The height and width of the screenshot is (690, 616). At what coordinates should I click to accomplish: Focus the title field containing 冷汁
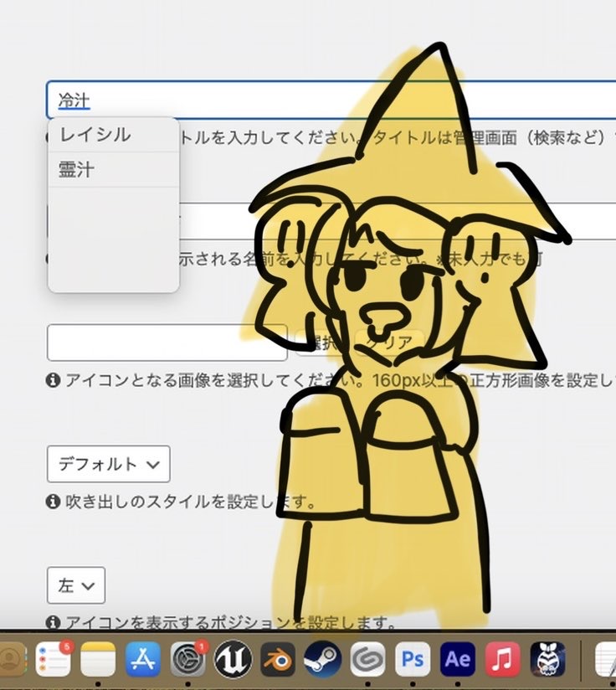(251, 100)
